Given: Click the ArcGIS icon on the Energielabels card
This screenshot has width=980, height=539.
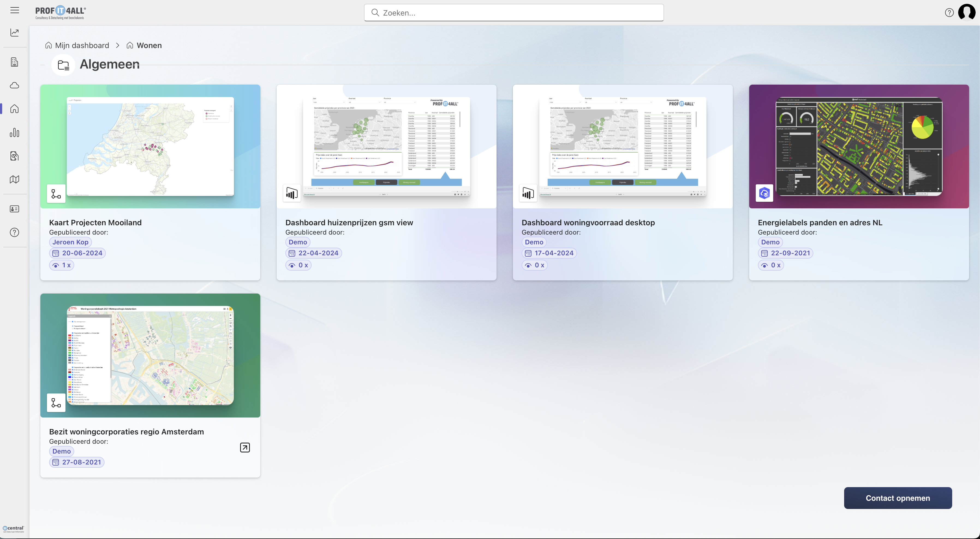Looking at the screenshot, I should point(764,193).
